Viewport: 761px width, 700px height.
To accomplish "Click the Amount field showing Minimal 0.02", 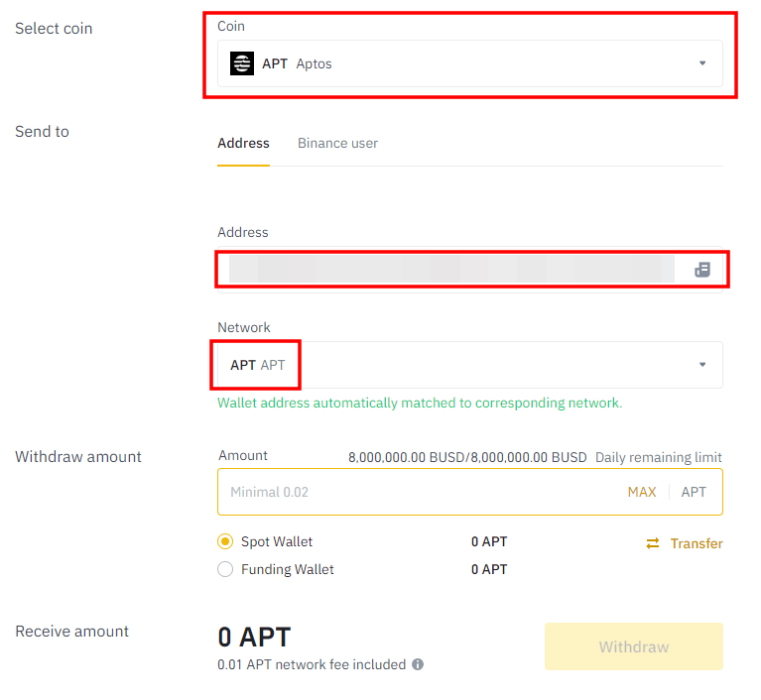I will tap(470, 492).
